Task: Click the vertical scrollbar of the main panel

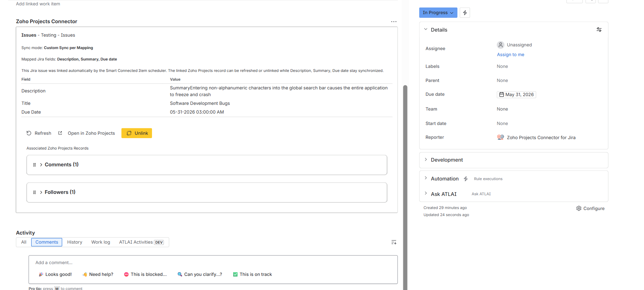Action: click(x=405, y=188)
